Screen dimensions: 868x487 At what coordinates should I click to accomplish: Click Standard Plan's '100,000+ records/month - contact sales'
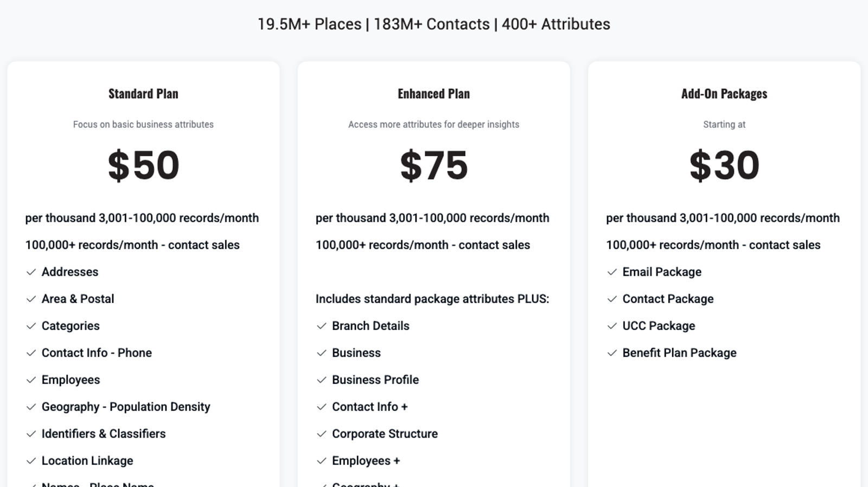132,245
